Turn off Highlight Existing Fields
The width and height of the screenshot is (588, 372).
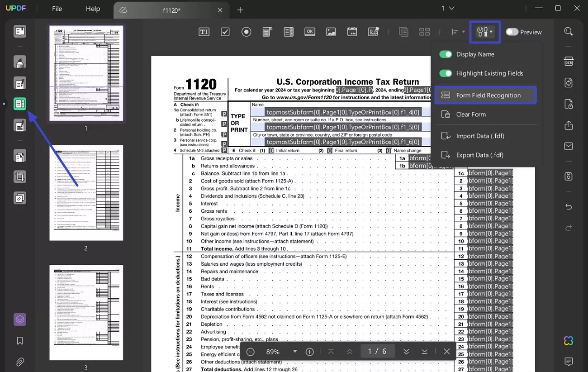pyautogui.click(x=446, y=73)
